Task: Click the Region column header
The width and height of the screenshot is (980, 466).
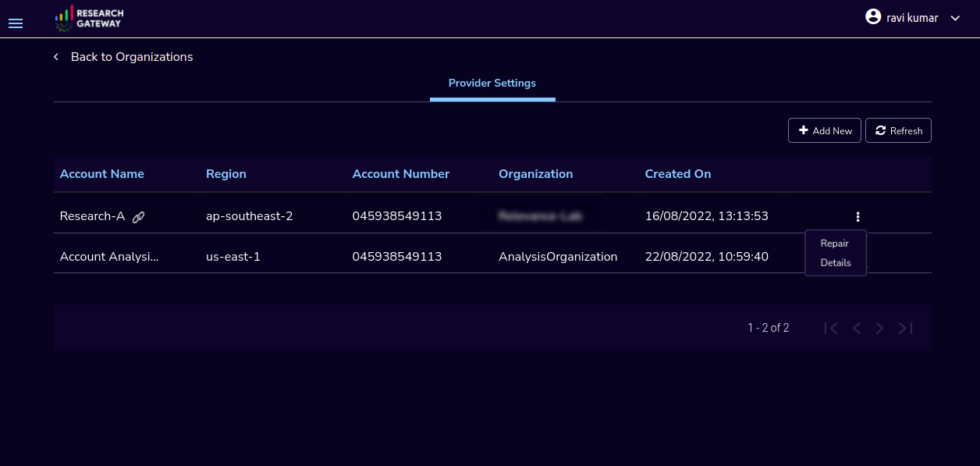Action: (226, 174)
